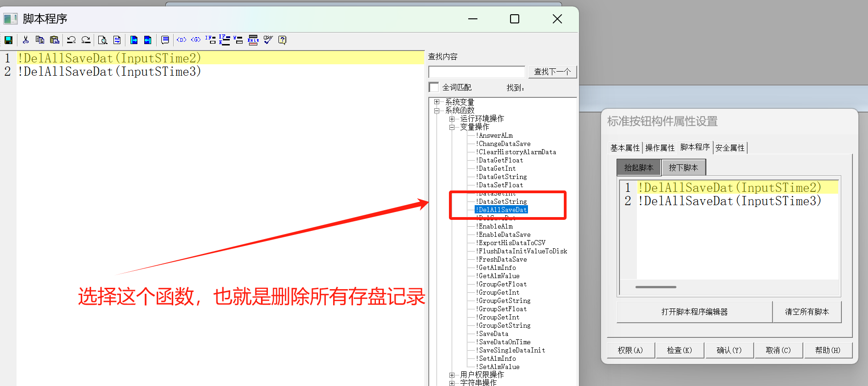868x386 pixels.
Task: Select !ClearHistoryAlarmData in the tree
Action: click(x=516, y=152)
